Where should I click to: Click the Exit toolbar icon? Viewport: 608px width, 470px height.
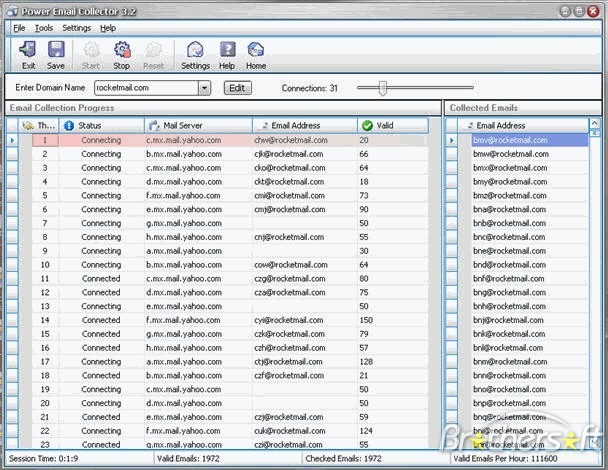click(28, 49)
